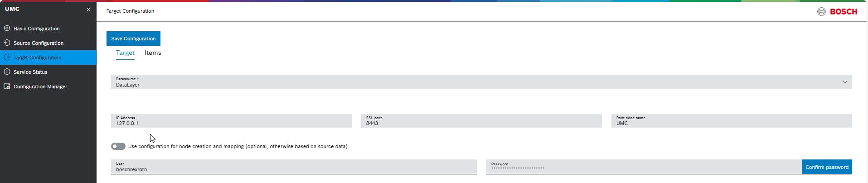
Task: Switch to the Items tab
Action: [153, 53]
